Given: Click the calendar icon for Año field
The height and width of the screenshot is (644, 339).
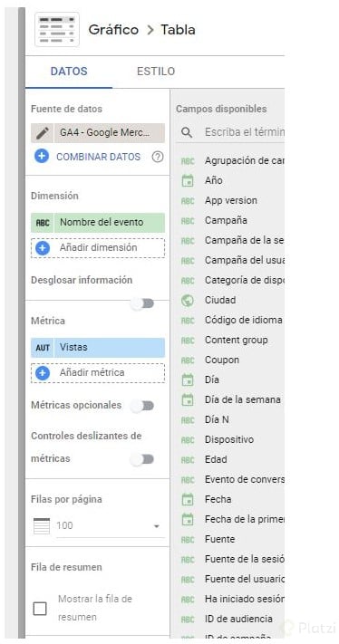Looking at the screenshot, I should click(188, 181).
